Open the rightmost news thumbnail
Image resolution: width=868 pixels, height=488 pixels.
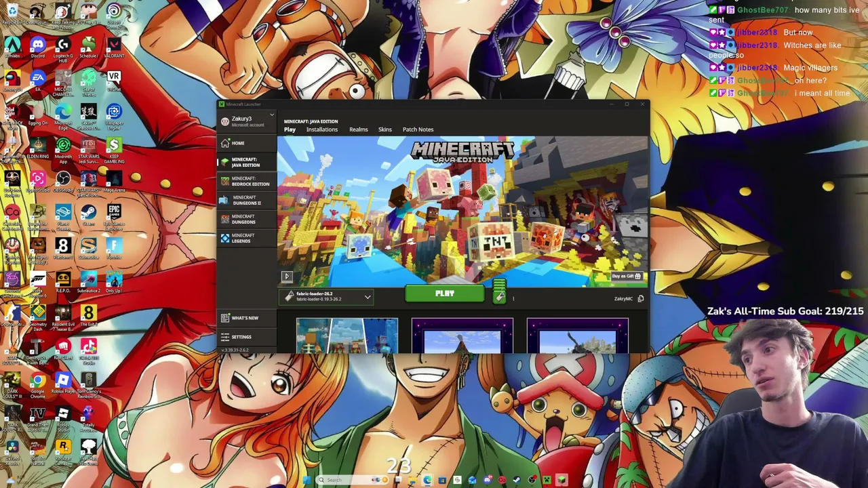tap(578, 336)
